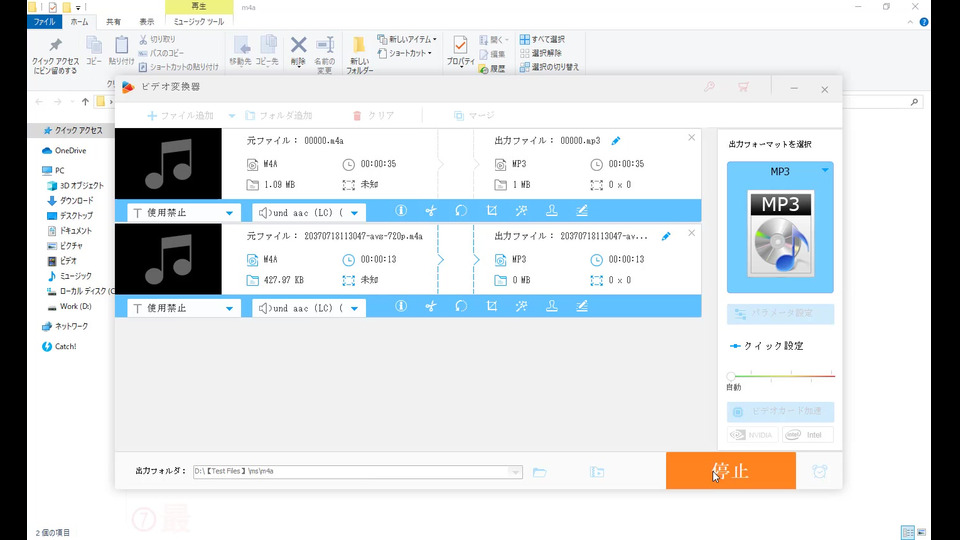The width and height of the screenshot is (960, 540).
Task: Open subtitle edit tool in 20370718113047 row
Action: click(582, 306)
